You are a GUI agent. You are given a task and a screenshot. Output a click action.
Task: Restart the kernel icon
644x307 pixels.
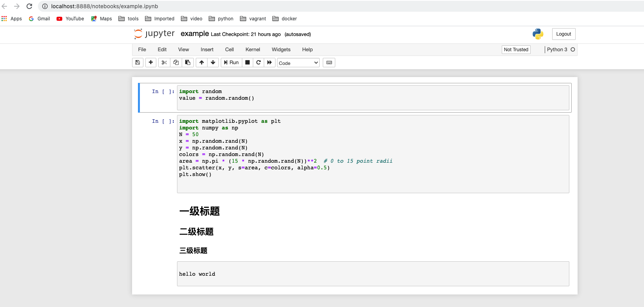[x=258, y=63]
